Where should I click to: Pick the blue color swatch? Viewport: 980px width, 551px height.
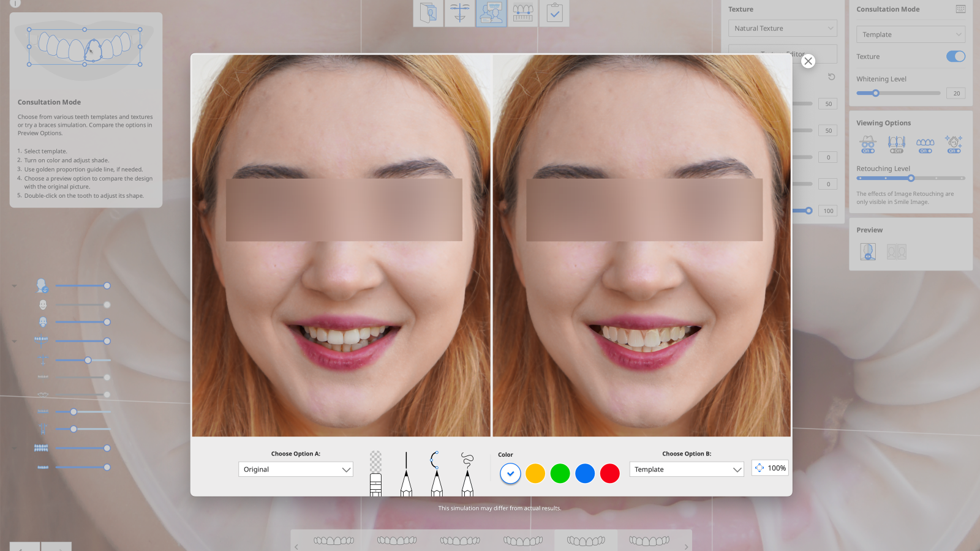click(x=585, y=473)
